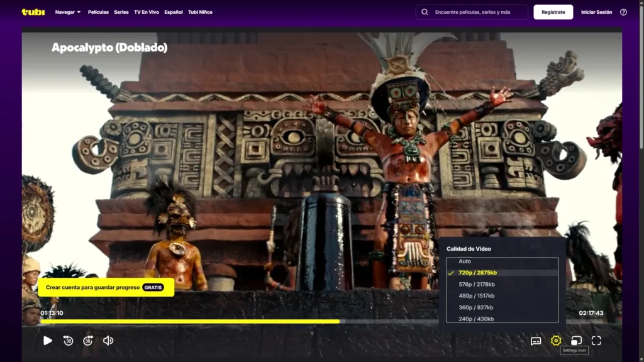Image resolution: width=644 pixels, height=362 pixels.
Task: Click the yellow video progress bar
Action: [189, 321]
